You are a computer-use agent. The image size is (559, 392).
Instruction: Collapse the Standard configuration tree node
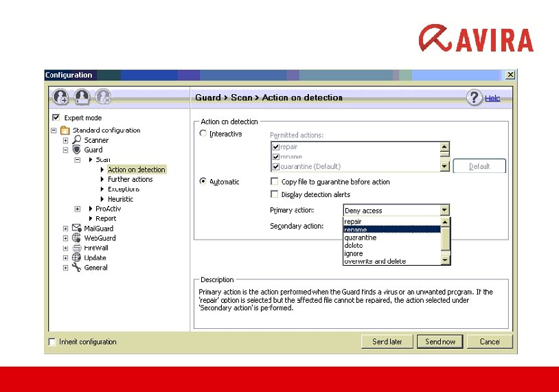[x=54, y=130]
